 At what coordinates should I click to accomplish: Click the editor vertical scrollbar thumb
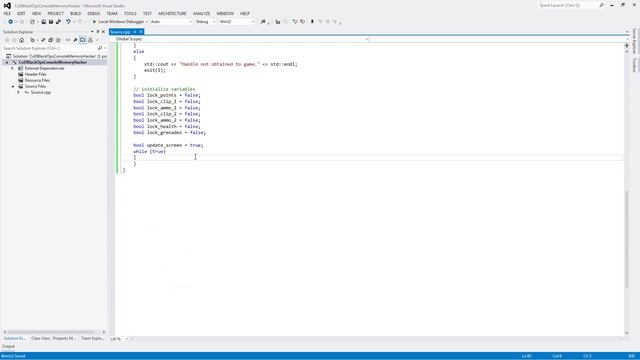[627, 239]
